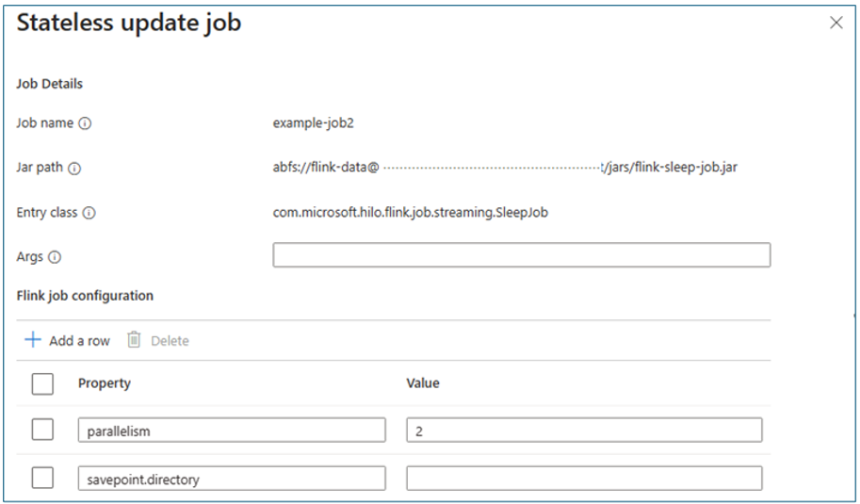Click the Entry class info icon
The image size is (860, 504).
(x=89, y=213)
